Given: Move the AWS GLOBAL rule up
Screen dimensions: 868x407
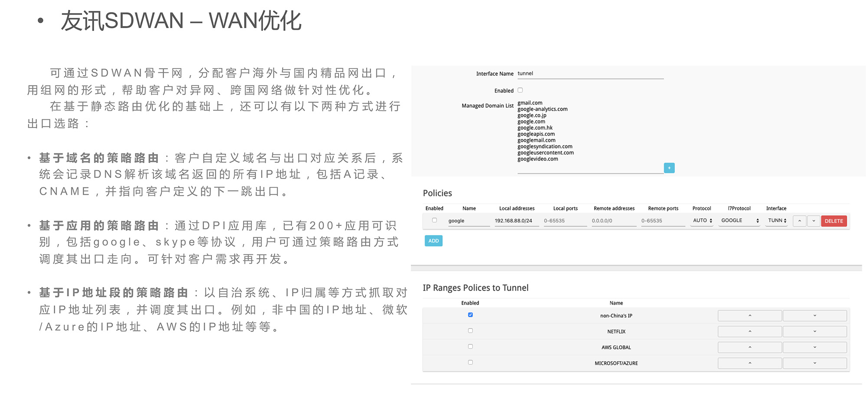Looking at the screenshot, I should coord(750,347).
